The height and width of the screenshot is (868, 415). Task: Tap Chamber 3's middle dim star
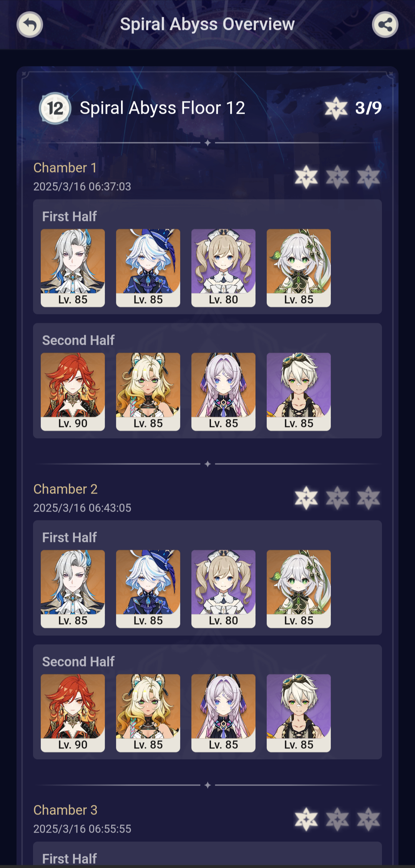click(x=337, y=819)
